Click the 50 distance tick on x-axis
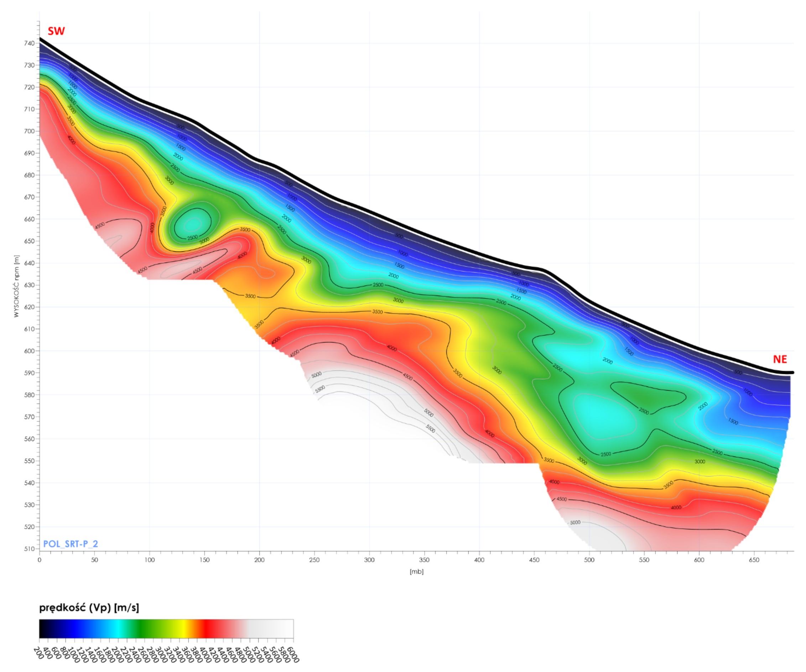 point(94,560)
